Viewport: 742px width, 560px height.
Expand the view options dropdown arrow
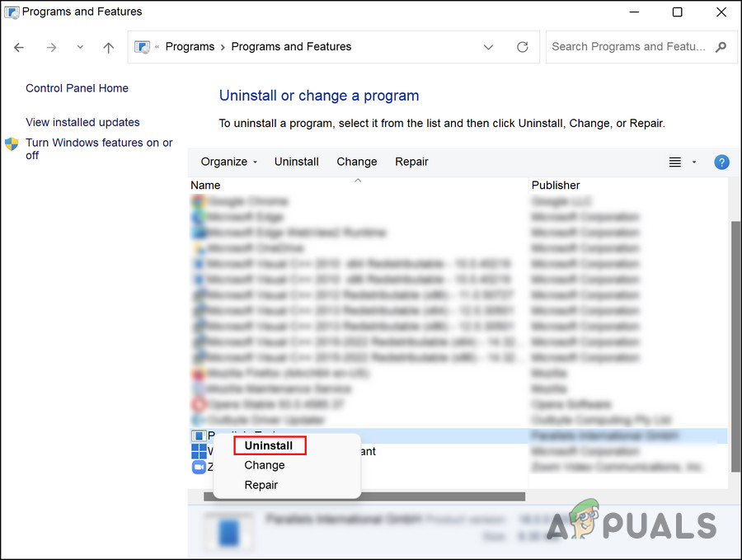click(x=694, y=162)
